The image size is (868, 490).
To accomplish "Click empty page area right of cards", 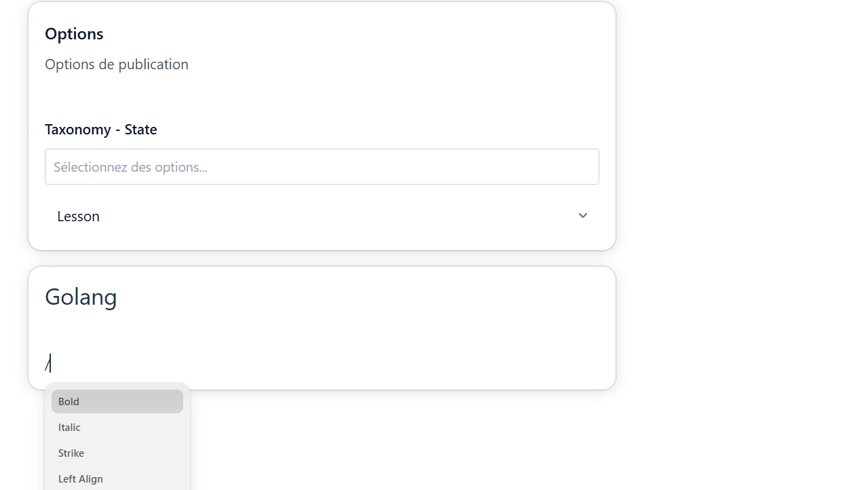I will point(740,204).
